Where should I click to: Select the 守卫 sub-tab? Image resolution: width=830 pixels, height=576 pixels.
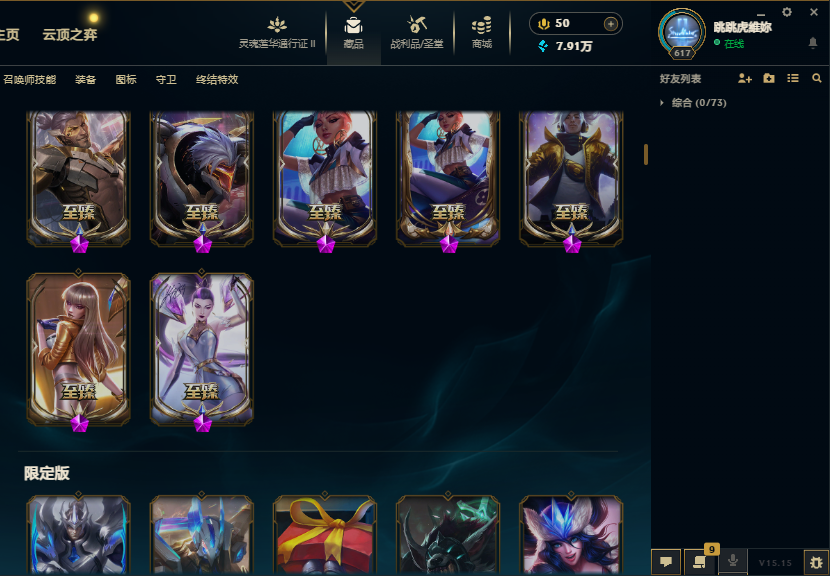[x=166, y=79]
